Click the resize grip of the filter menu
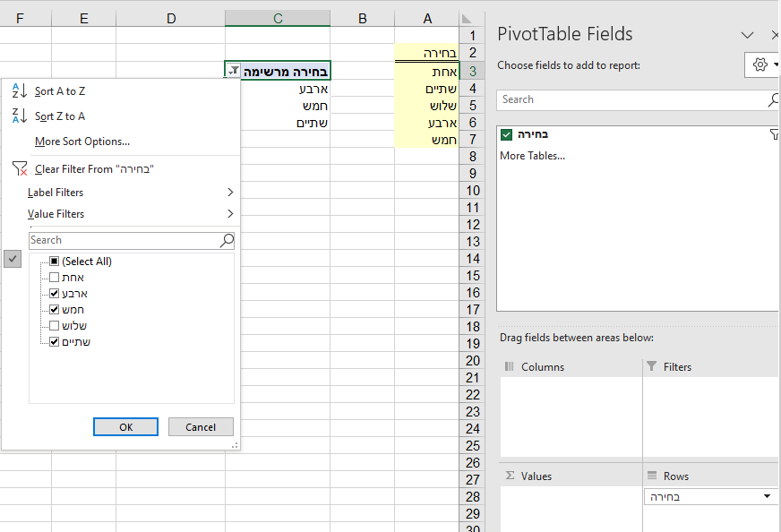This screenshot has height=532, width=781. [x=234, y=445]
